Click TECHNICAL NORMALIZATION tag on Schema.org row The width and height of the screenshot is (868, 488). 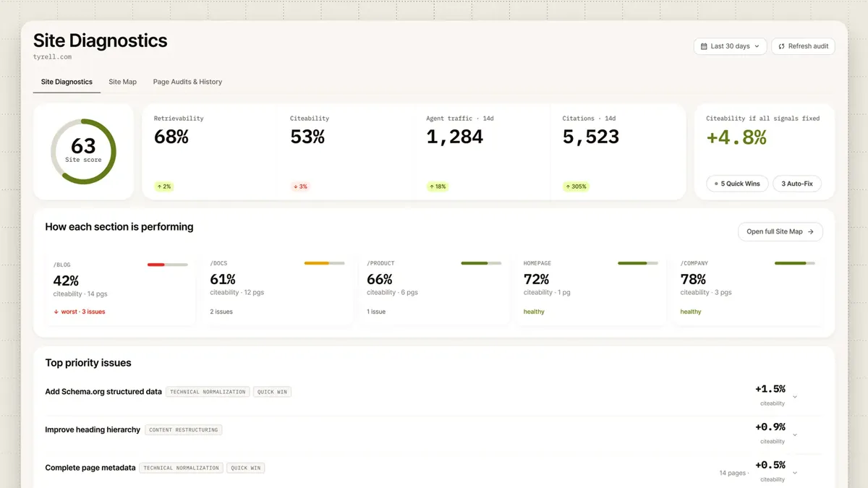click(x=208, y=392)
